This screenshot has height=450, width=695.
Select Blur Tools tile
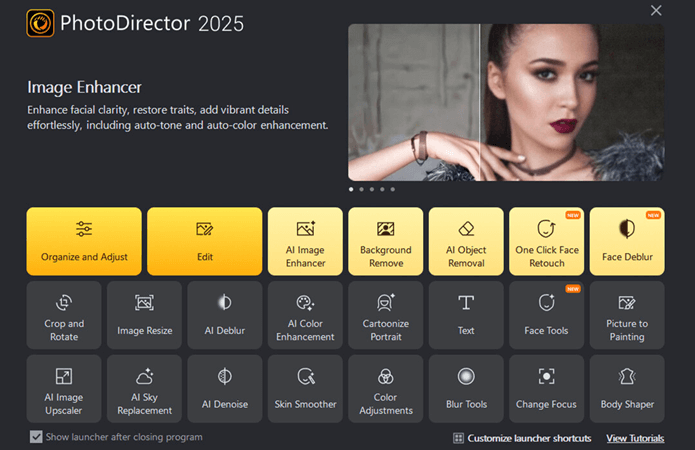click(466, 388)
